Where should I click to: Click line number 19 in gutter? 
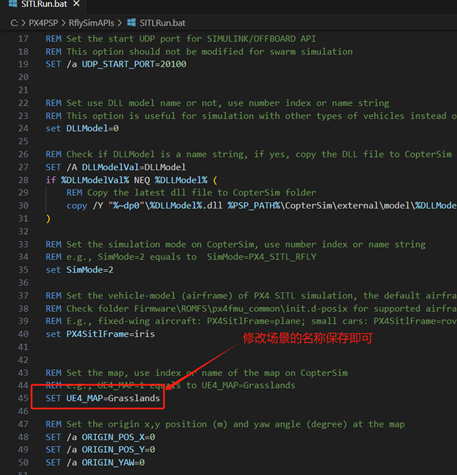[x=23, y=64]
